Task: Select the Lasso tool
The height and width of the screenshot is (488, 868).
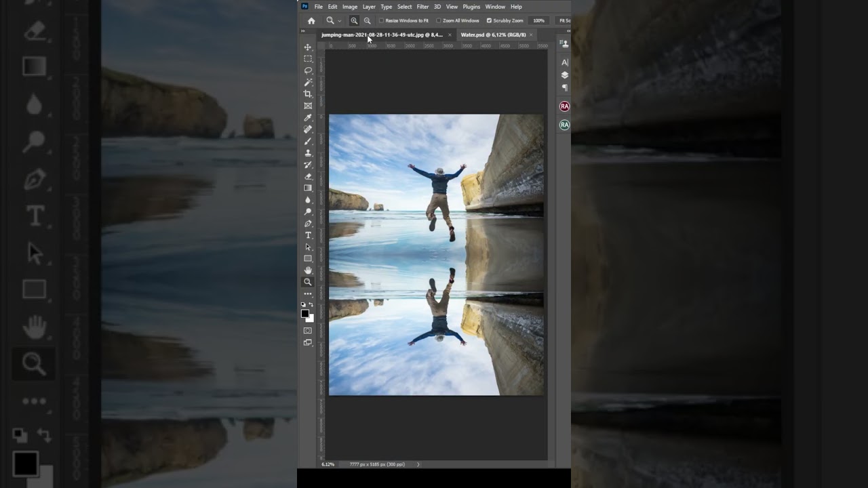Action: (308, 70)
